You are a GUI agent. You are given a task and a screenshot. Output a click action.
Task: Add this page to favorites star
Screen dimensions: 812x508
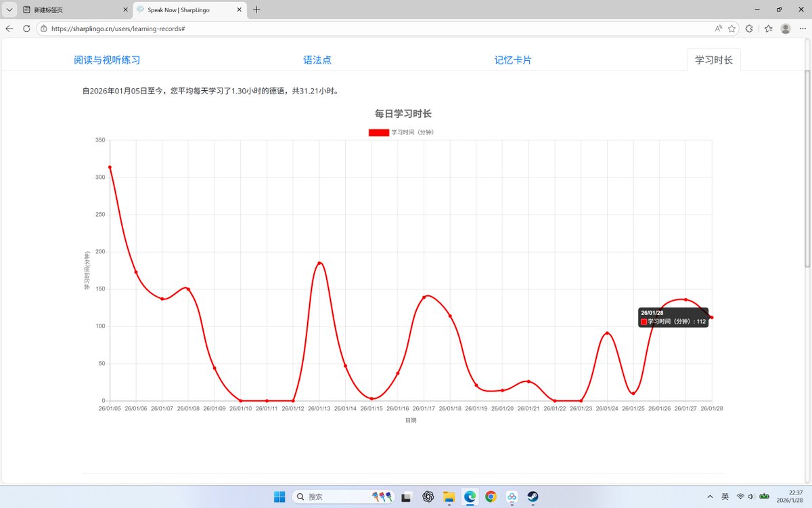732,28
